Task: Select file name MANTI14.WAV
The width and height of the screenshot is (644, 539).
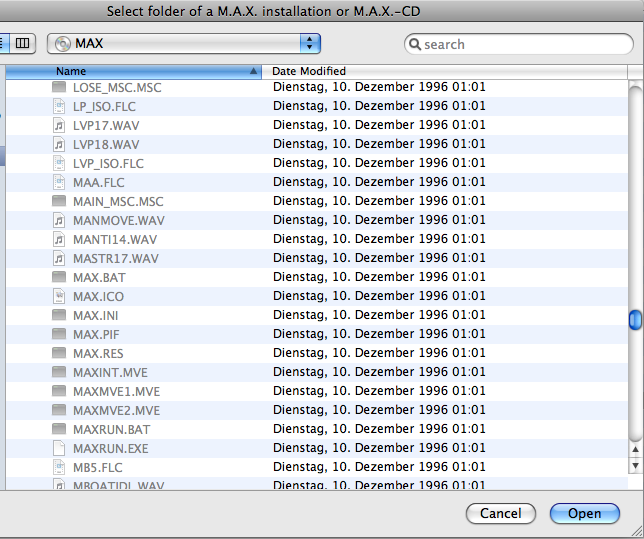Action: tap(115, 240)
